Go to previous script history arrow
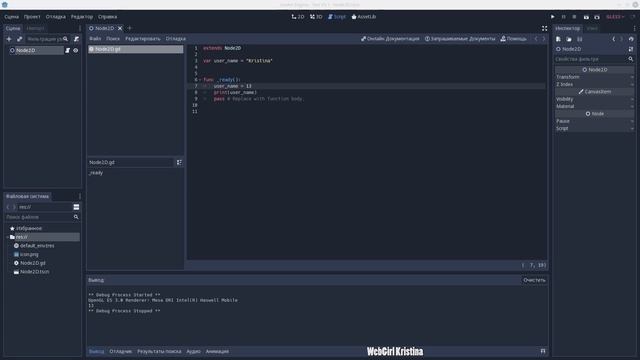 536,39
